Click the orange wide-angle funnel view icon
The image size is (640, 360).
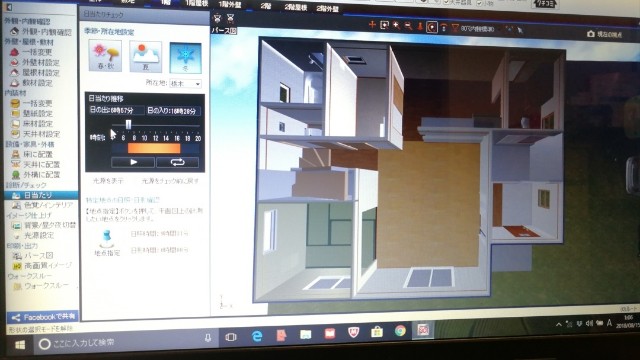[x=455, y=28]
